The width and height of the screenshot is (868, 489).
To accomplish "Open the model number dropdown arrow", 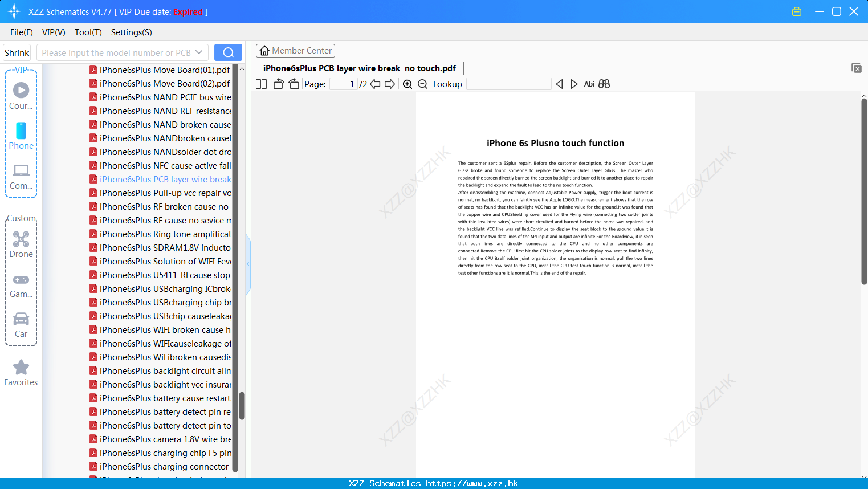I will [199, 52].
